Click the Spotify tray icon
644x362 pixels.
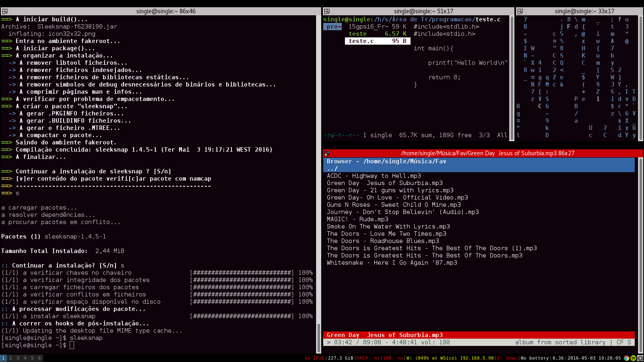pos(633,358)
